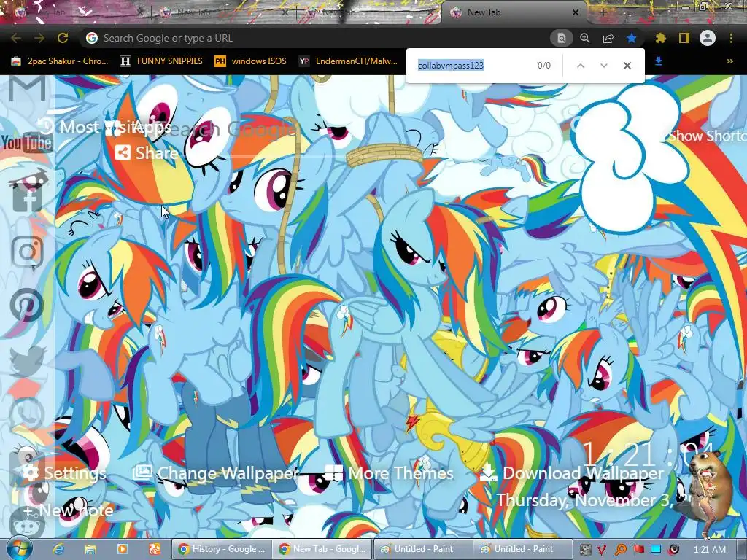Open the windows ISOS bookmark

251,61
